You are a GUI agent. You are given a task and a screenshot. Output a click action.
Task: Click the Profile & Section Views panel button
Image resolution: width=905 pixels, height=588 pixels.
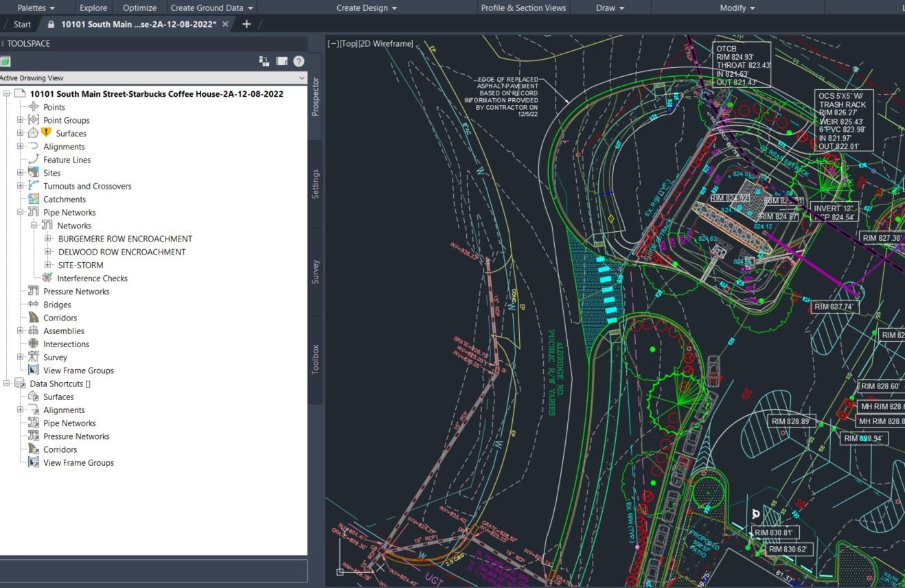[x=523, y=8]
